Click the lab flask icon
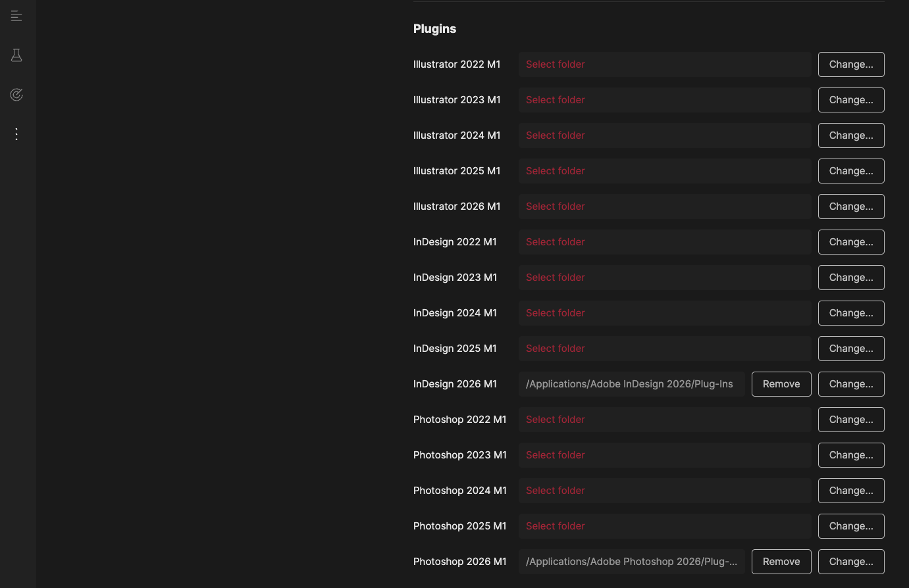Viewport: 909px width, 588px height. pos(16,55)
